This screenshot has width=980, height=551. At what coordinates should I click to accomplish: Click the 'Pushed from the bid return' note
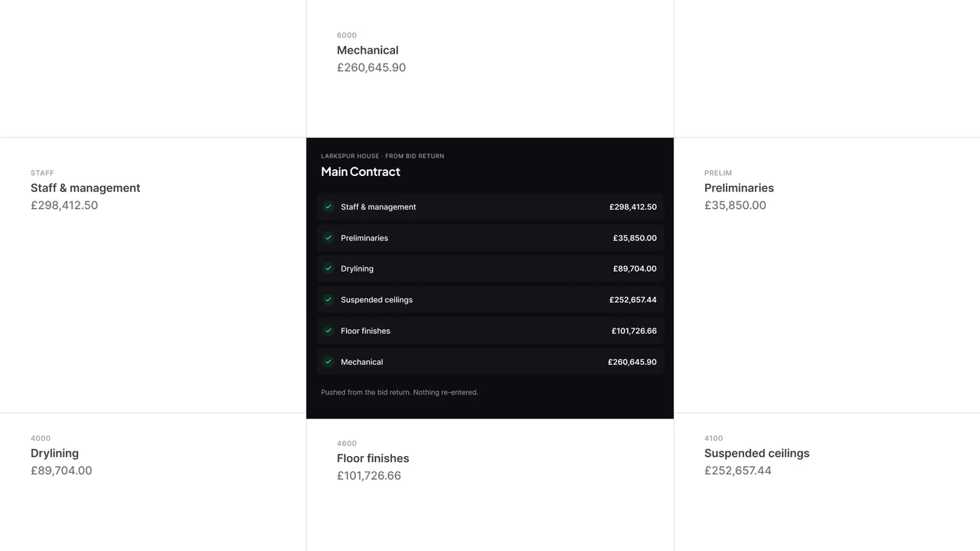400,393
